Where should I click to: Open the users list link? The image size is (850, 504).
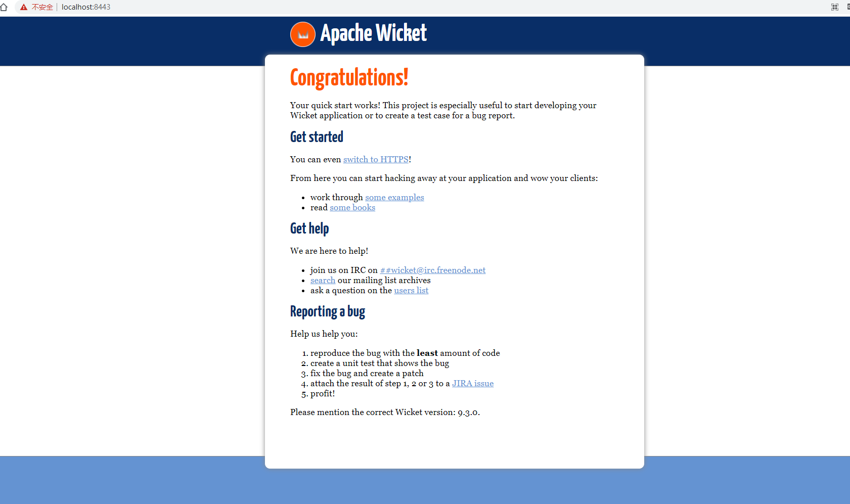[411, 290]
